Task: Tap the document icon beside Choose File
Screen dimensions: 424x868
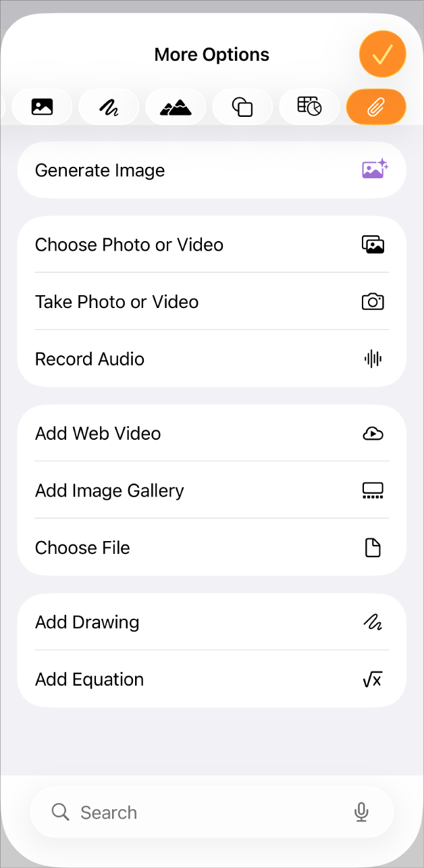Action: click(373, 548)
